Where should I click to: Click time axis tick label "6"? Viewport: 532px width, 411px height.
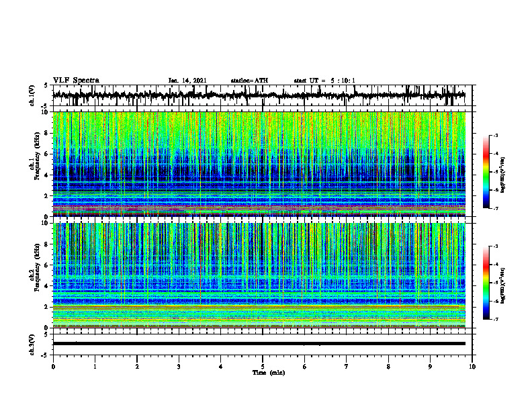304,367
